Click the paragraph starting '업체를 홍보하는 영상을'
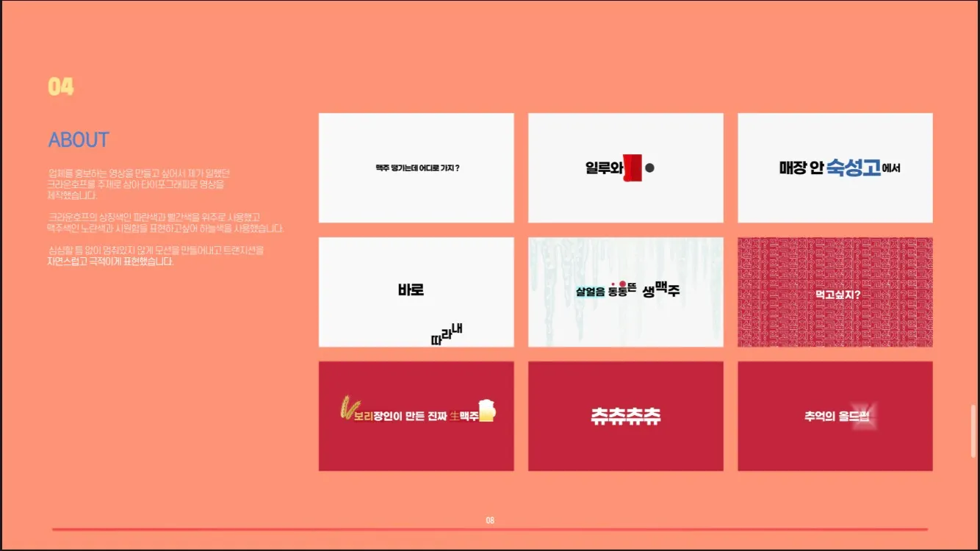 [138, 184]
